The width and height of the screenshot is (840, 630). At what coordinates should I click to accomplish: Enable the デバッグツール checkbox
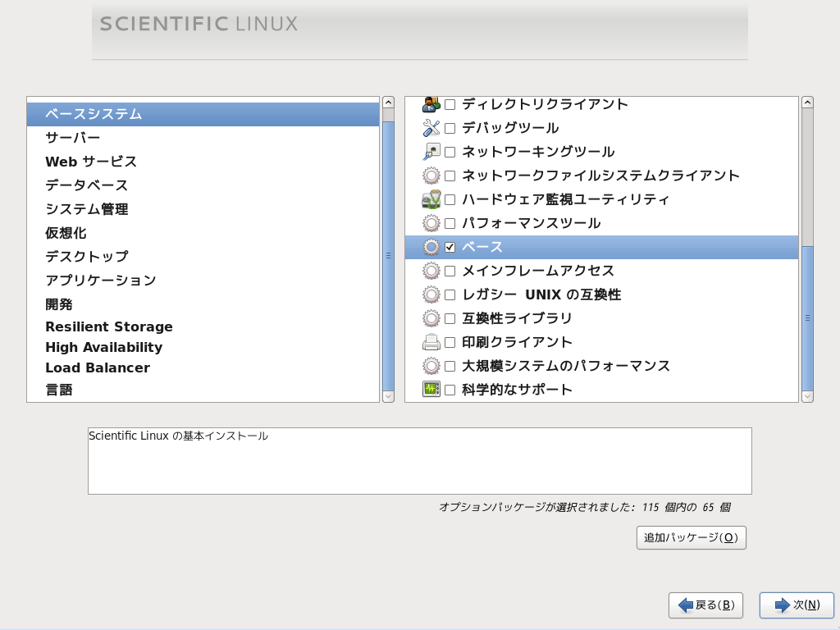pos(450,128)
